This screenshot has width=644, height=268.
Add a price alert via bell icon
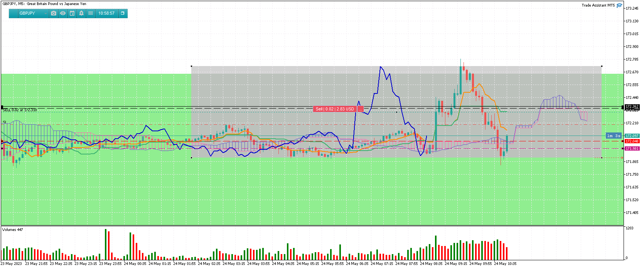(81, 13)
